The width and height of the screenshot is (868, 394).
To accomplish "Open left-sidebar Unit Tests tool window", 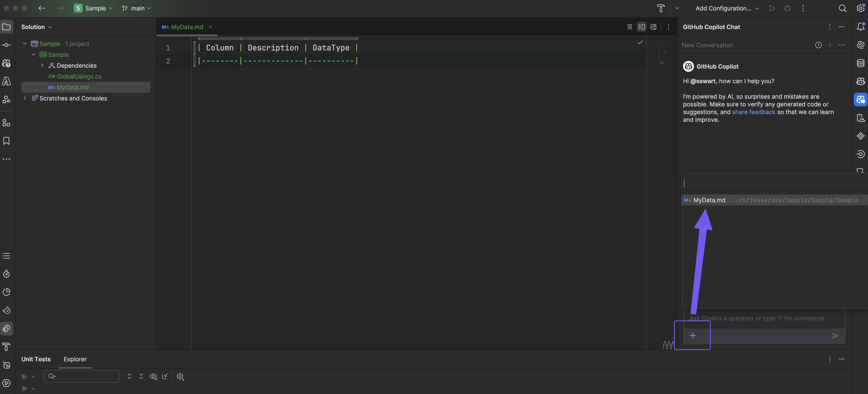I will [x=6, y=329].
